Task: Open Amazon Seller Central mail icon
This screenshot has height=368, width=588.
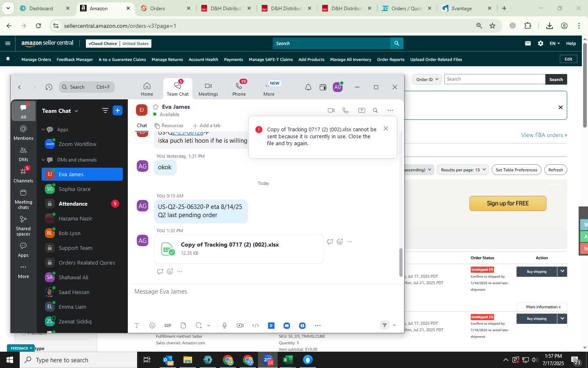Action: tap(528, 43)
